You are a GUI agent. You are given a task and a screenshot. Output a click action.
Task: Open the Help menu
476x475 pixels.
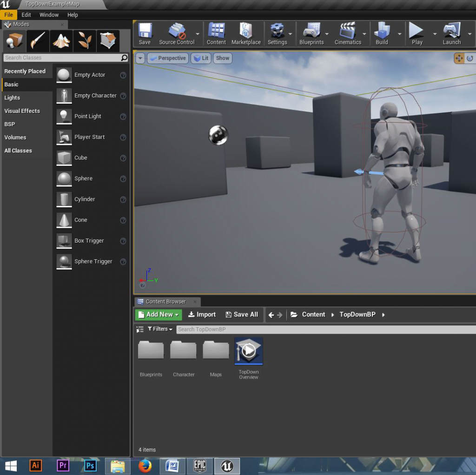click(73, 14)
